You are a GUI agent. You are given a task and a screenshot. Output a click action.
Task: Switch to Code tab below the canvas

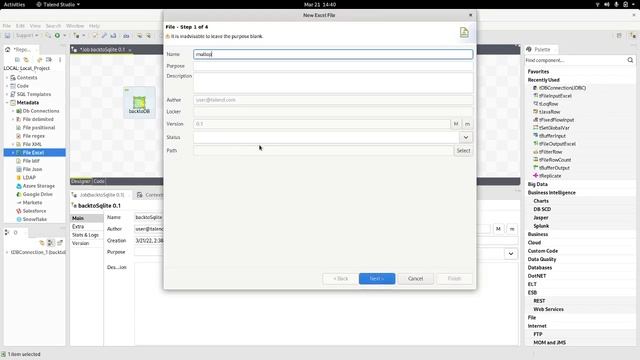click(99, 181)
